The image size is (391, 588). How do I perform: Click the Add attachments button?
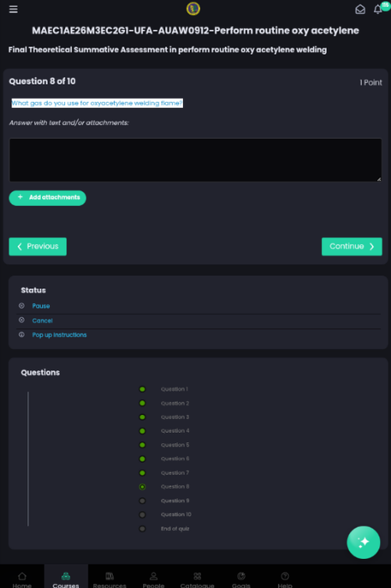point(48,197)
